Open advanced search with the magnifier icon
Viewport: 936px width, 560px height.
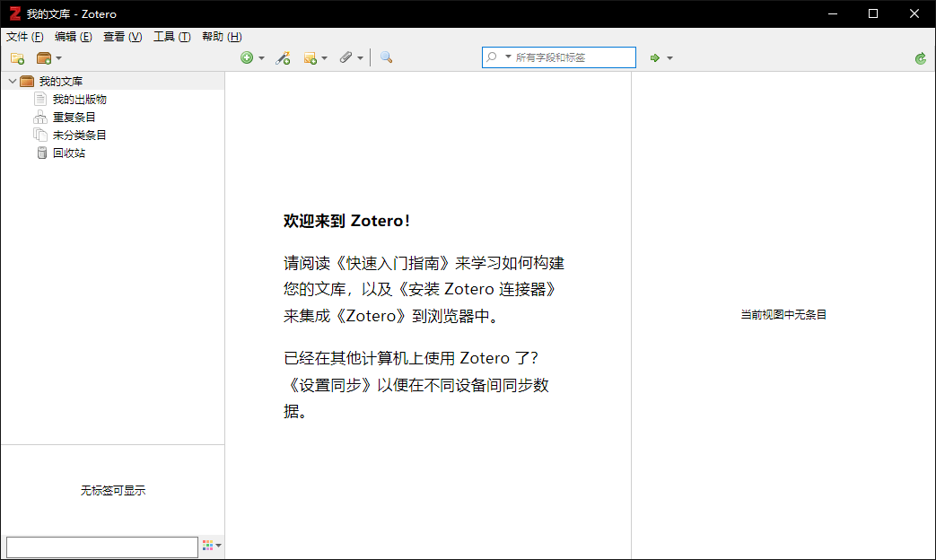pyautogui.click(x=386, y=57)
